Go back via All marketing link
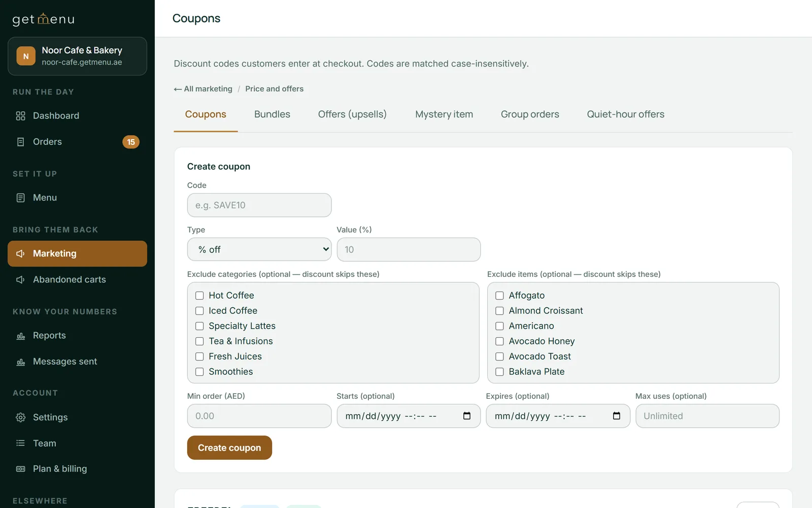The image size is (812, 508). click(203, 89)
